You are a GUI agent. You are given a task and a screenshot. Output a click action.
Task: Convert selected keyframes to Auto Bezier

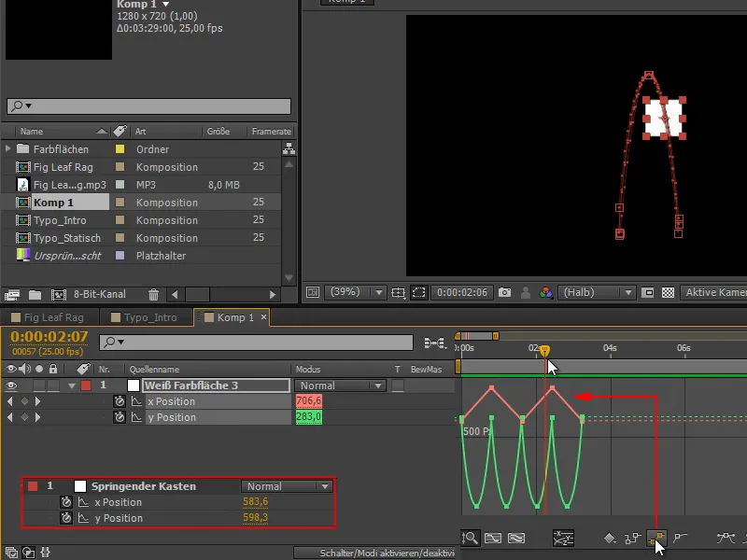[681, 539]
